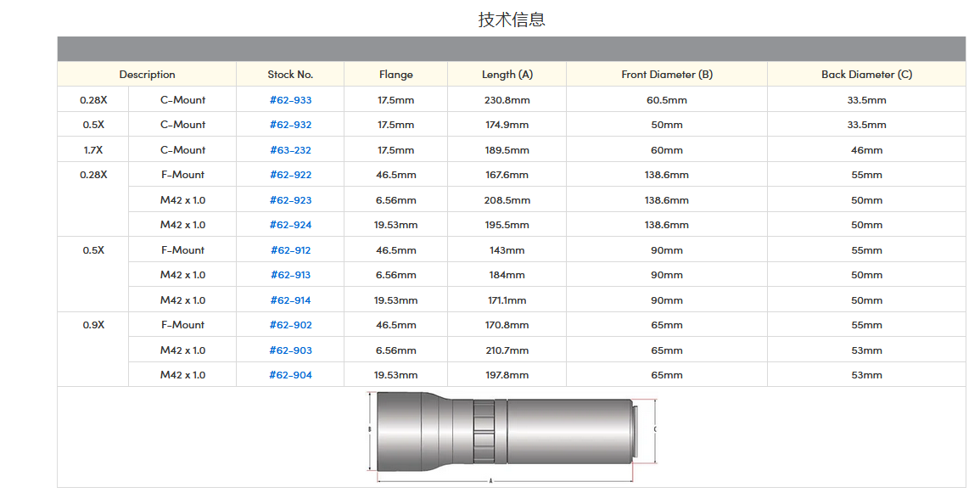Open stock number #62-913
This screenshot has width=980, height=504.
tap(290, 275)
